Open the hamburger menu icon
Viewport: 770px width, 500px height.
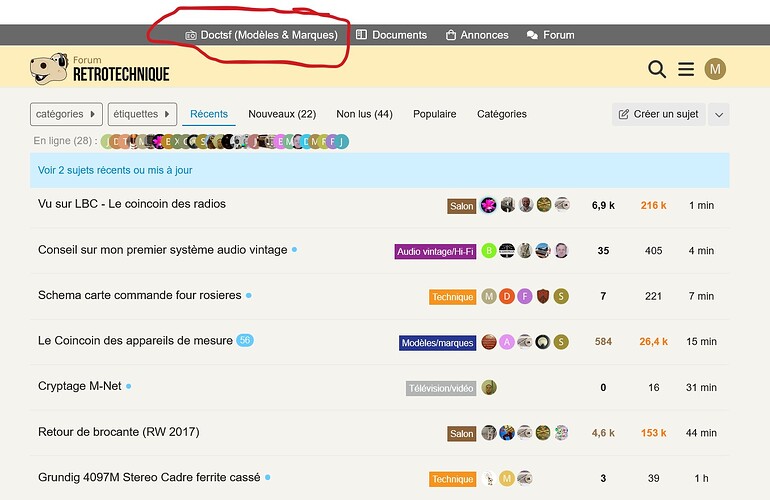click(x=686, y=69)
